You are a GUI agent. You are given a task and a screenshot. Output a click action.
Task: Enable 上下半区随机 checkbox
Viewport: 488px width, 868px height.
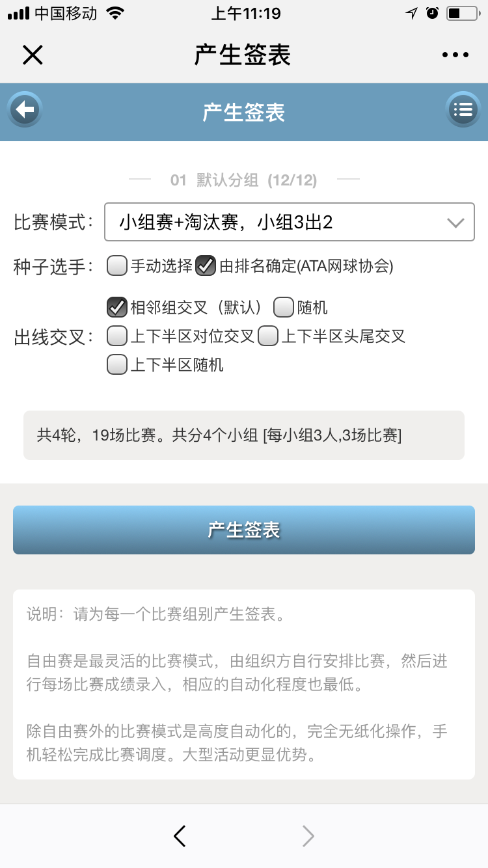click(117, 364)
